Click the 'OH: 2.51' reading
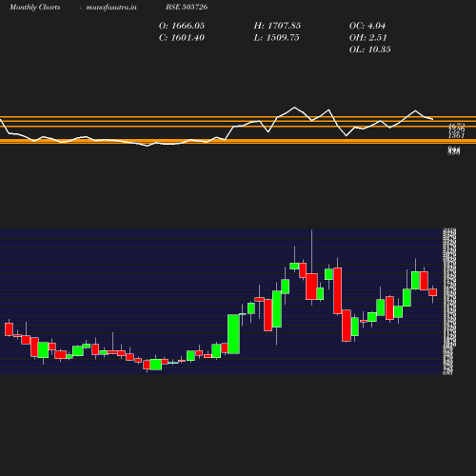This screenshot has height=476, width=476. [x=368, y=38]
